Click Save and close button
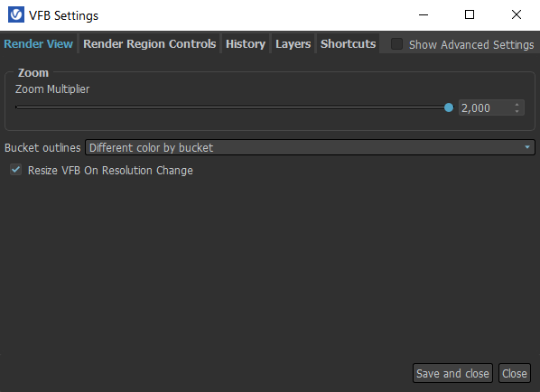 point(452,373)
